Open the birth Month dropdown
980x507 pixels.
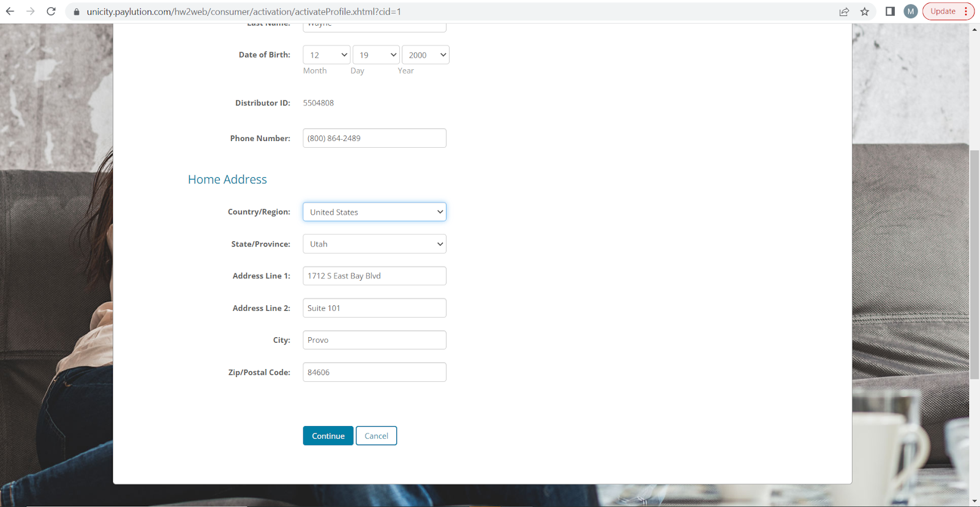326,55
